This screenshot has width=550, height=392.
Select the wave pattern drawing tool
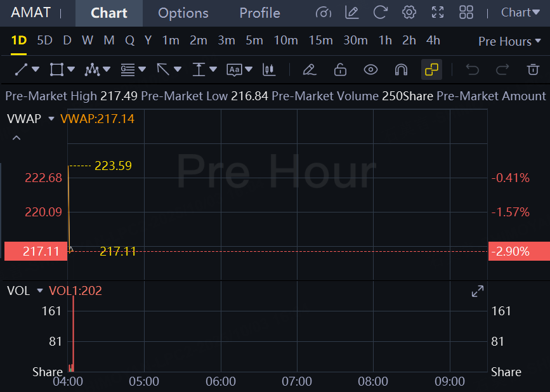92,69
